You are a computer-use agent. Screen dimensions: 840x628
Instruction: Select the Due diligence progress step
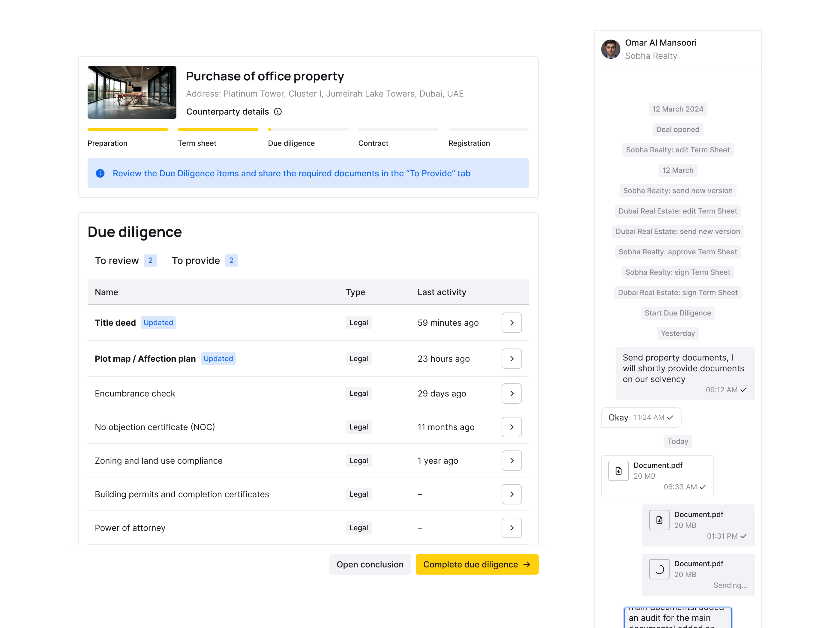(308, 138)
